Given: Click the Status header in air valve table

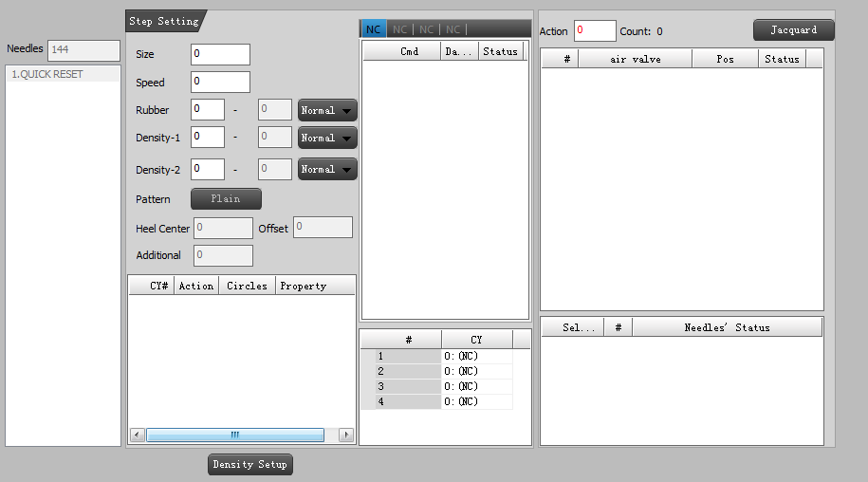Looking at the screenshot, I should pyautogui.click(x=783, y=59).
